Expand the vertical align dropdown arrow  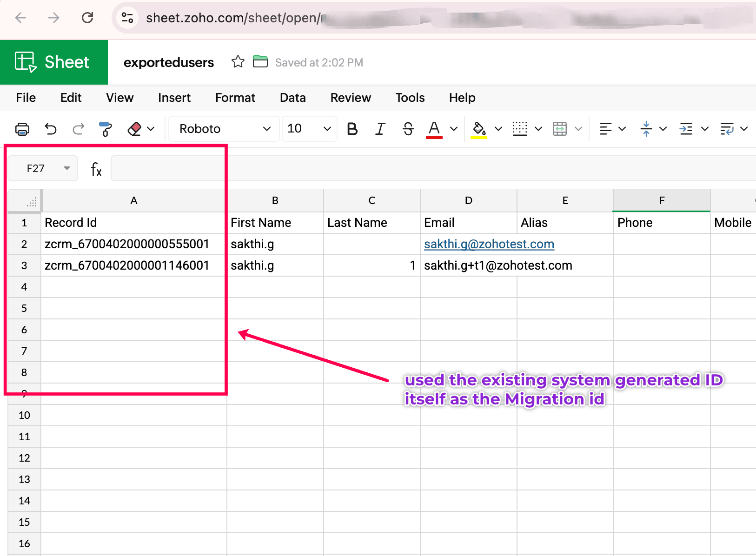click(x=663, y=129)
